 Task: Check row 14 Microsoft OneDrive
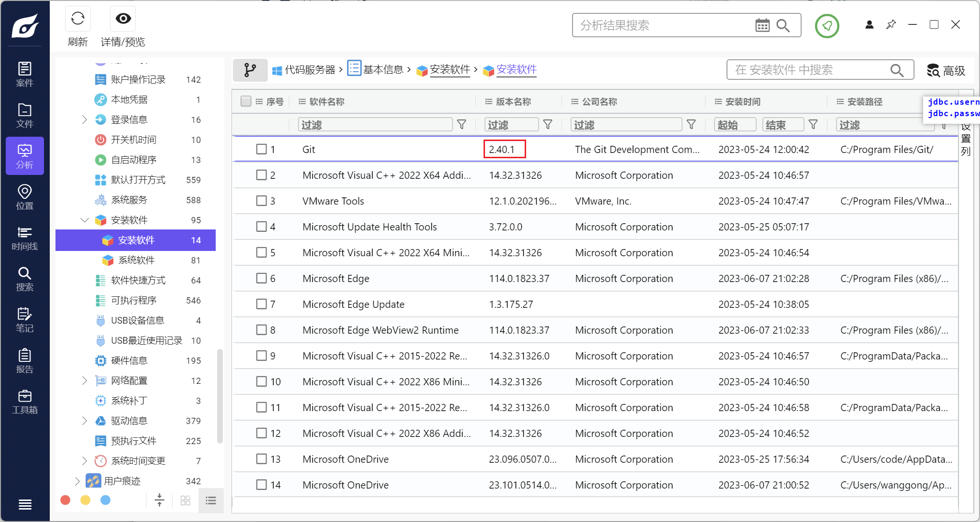(x=261, y=485)
